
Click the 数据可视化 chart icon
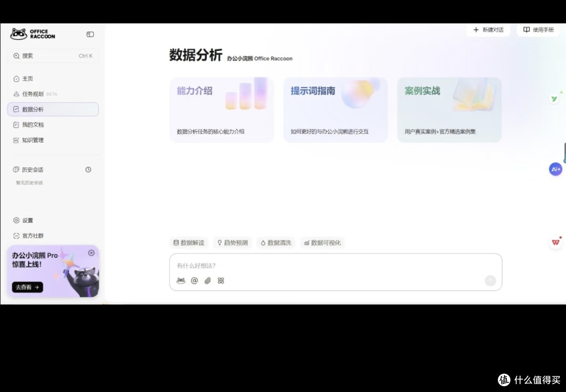[x=307, y=243]
